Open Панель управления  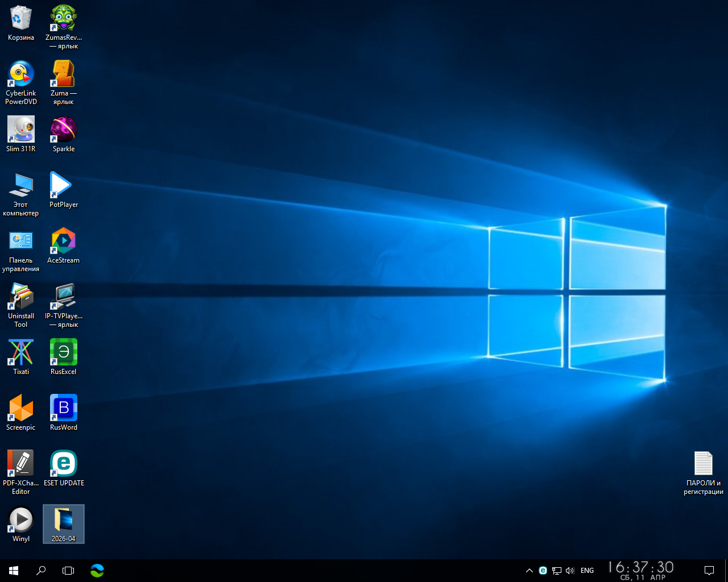(x=21, y=250)
